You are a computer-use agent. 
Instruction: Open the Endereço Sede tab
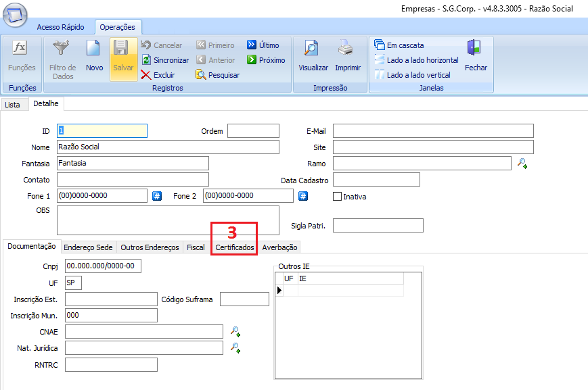(88, 247)
